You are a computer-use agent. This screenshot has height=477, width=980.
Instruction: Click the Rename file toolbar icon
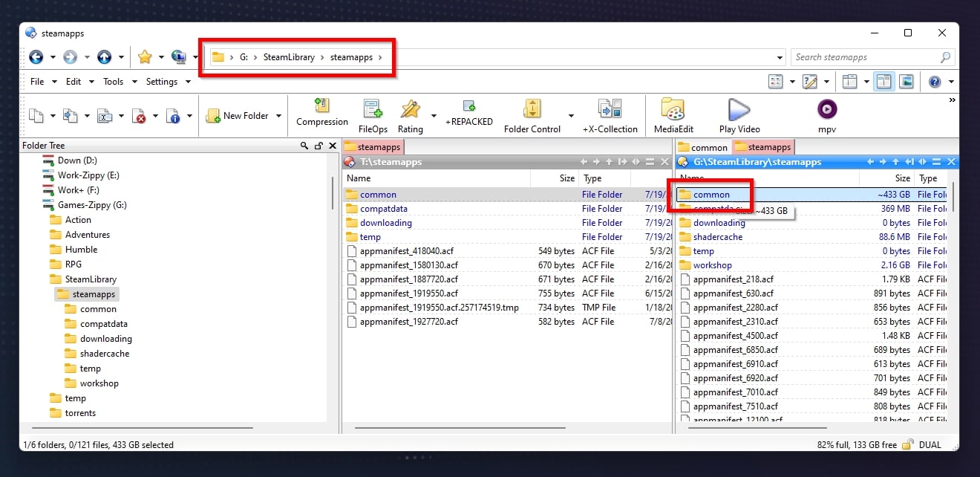pyautogui.click(x=105, y=115)
